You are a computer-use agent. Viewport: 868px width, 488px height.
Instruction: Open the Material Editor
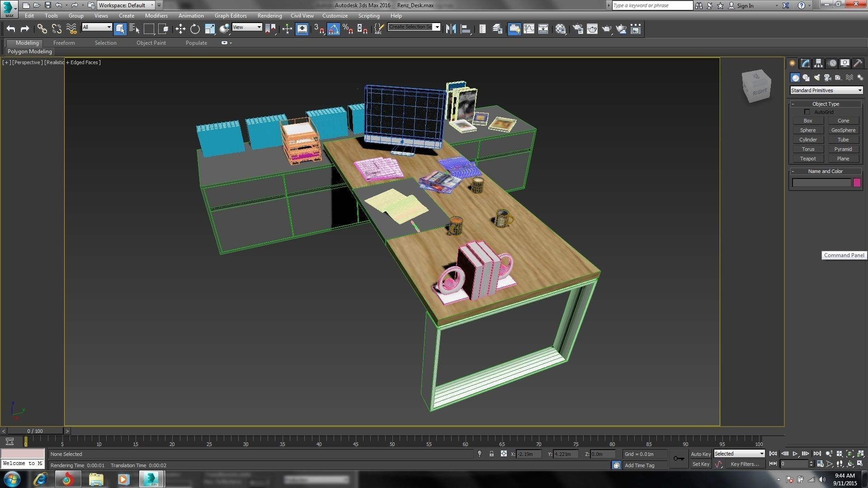(x=561, y=29)
